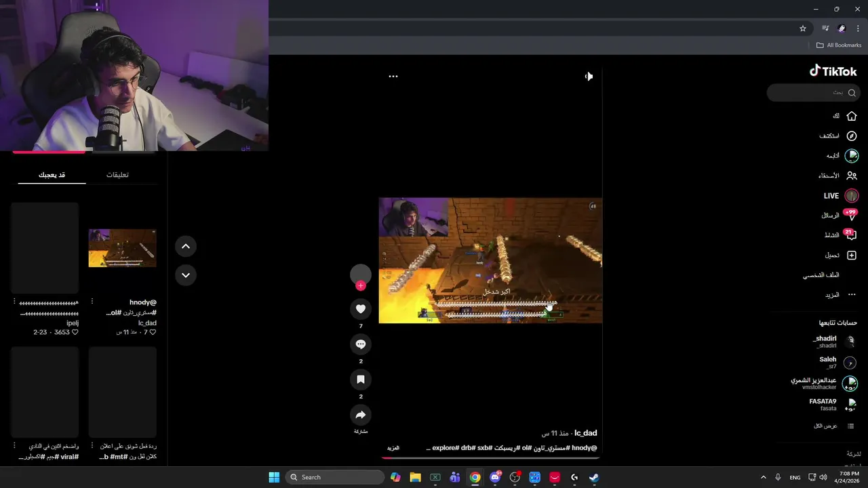This screenshot has width=868, height=488.
Task: Open comments via speech bubble icon
Action: [x=361, y=344]
